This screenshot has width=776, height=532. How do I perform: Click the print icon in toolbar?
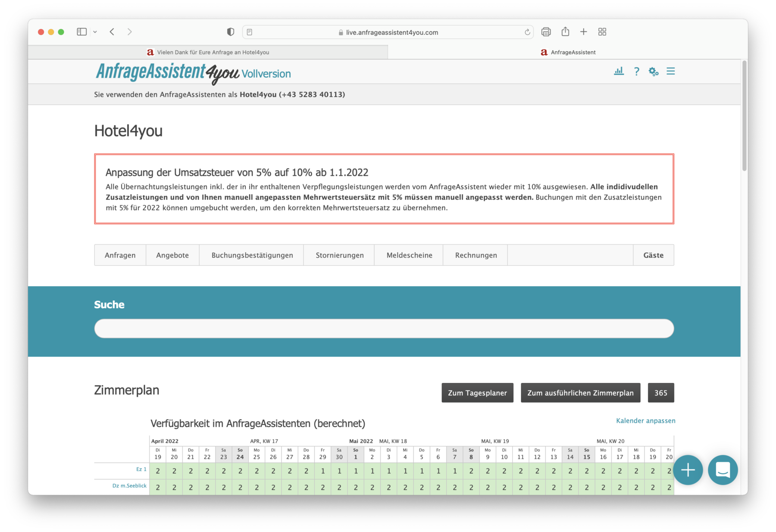point(546,32)
